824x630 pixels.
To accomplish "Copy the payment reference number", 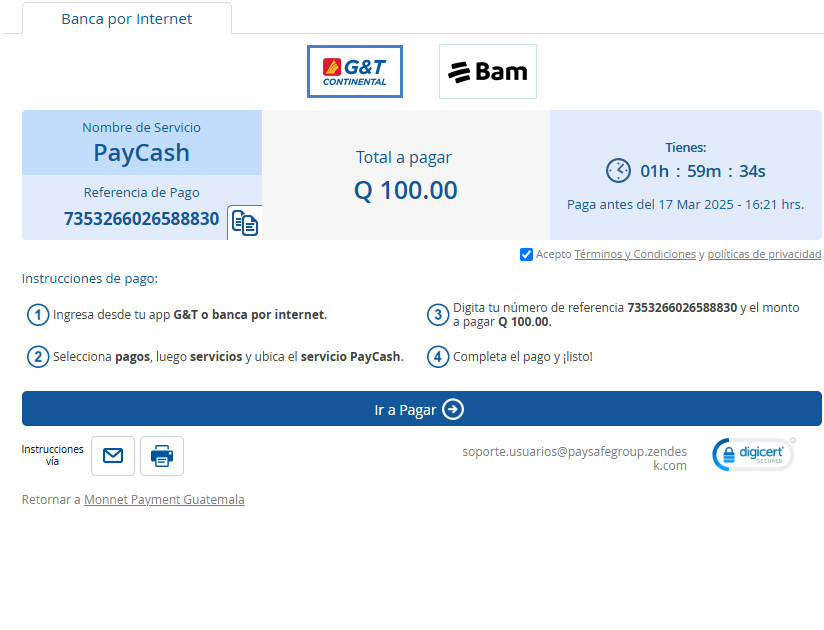I will coord(244,223).
